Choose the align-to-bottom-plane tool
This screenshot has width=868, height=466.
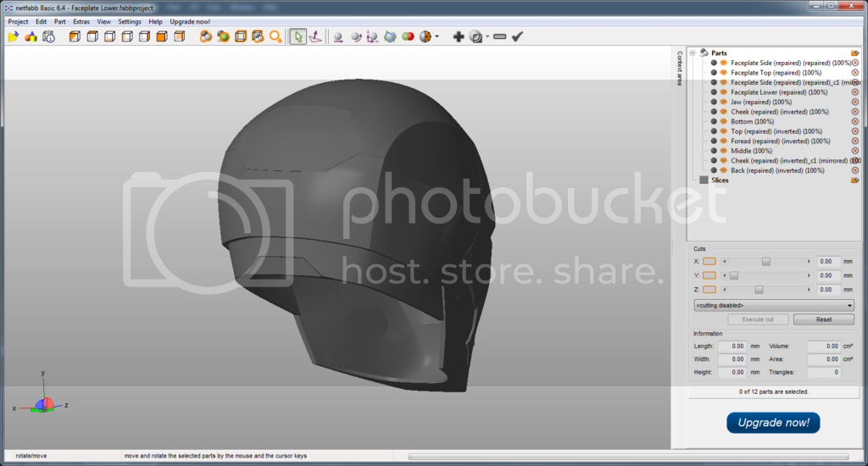315,37
